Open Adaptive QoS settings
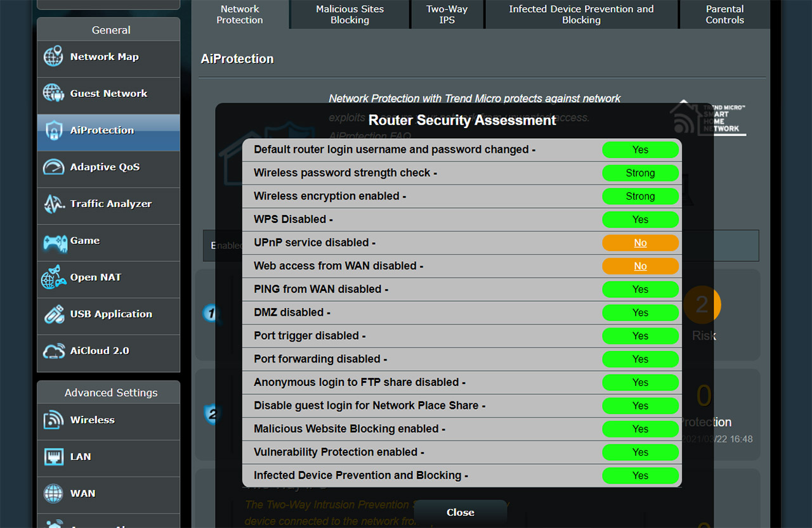This screenshot has width=812, height=528. pos(108,169)
